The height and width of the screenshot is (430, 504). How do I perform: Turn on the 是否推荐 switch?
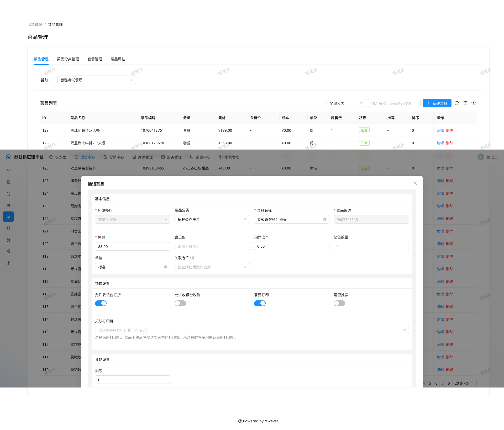point(339,303)
